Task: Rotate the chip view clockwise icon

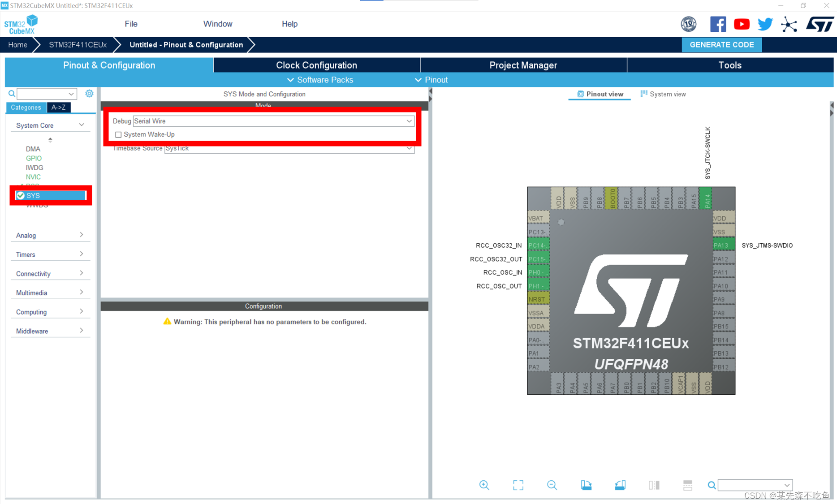Action: tap(586, 485)
